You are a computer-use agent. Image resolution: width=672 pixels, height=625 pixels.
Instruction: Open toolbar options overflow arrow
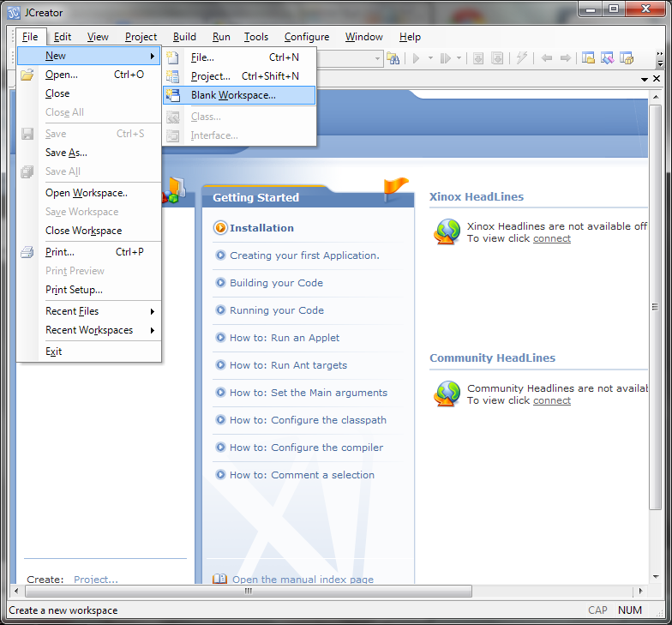coord(660,59)
